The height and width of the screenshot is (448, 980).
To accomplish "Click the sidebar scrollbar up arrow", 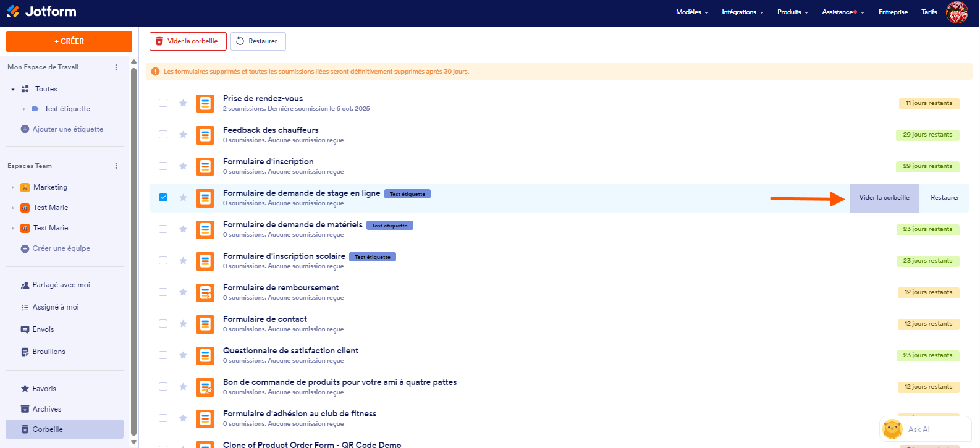I will click(x=133, y=62).
